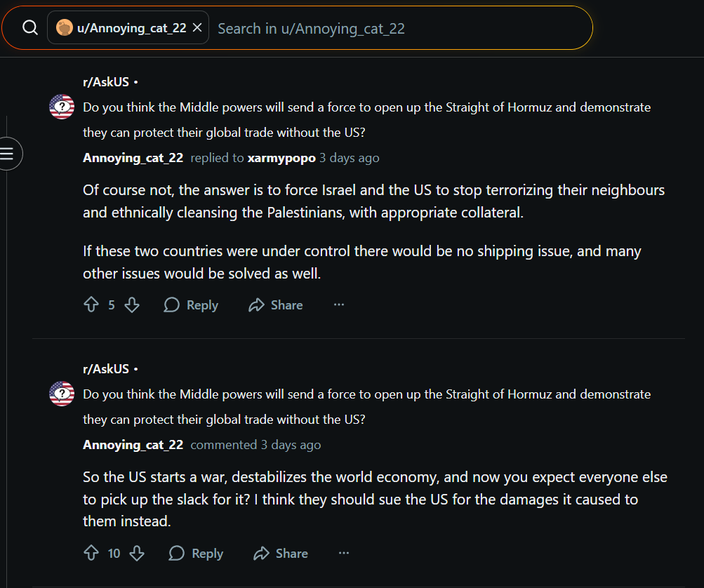Open more options on first comment
The height and width of the screenshot is (588, 704).
339,305
